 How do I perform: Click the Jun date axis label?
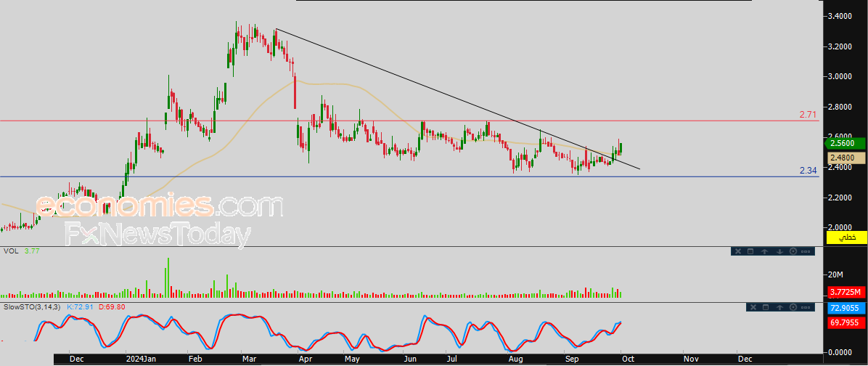(x=410, y=359)
